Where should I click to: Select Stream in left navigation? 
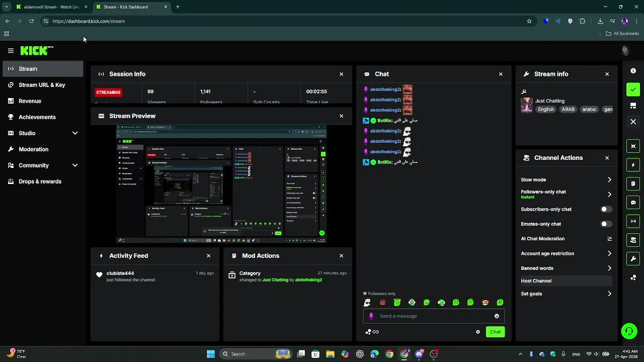(43, 69)
